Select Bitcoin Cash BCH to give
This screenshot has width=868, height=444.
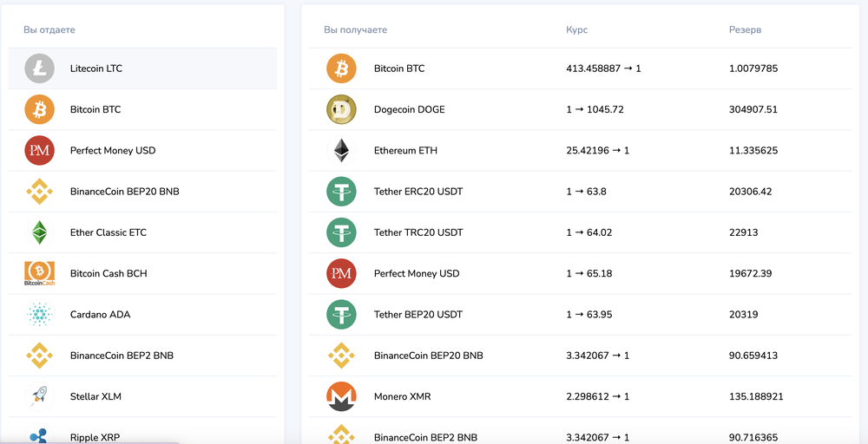click(x=143, y=273)
